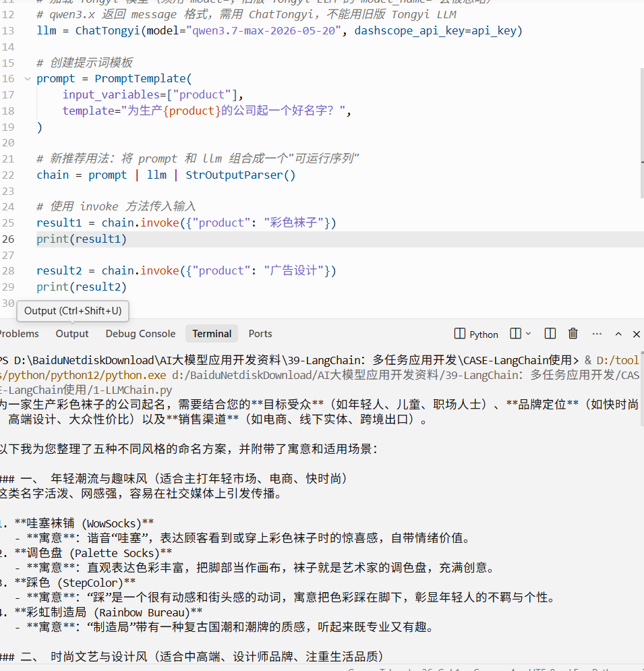Select the Terminal panel tab
Image resolution: width=644 pixels, height=671 pixels.
coord(212,334)
